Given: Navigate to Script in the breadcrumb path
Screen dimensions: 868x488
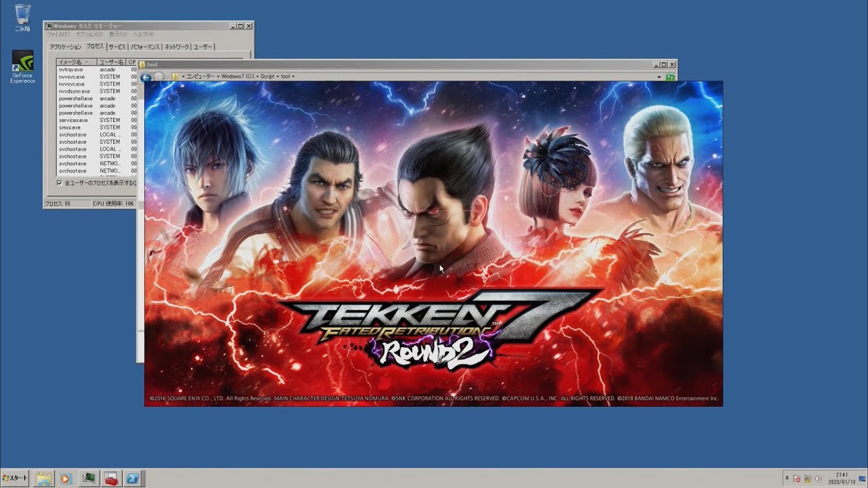Looking at the screenshot, I should pos(267,77).
